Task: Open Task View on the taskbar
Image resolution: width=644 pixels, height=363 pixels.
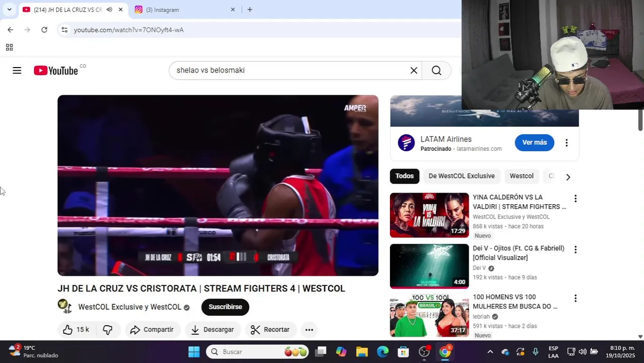Action: click(x=320, y=352)
